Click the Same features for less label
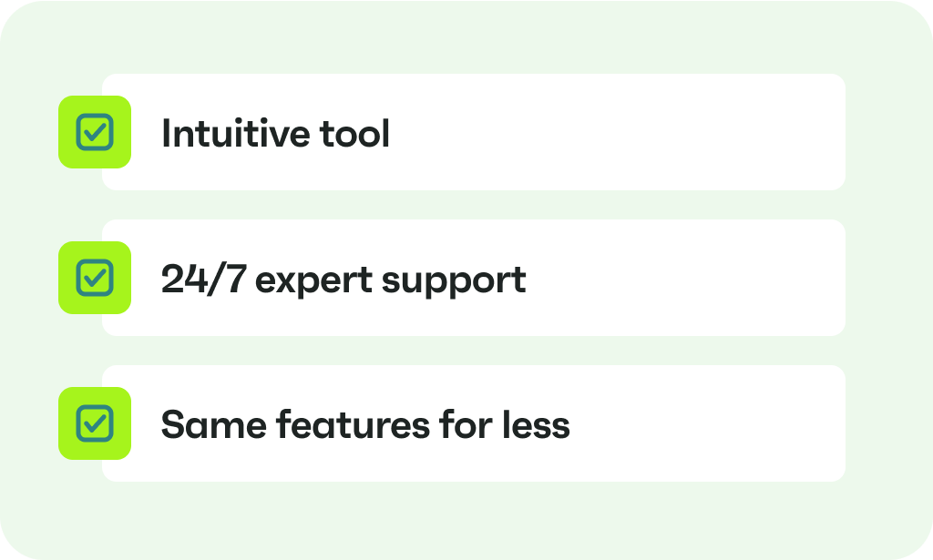 (x=365, y=424)
